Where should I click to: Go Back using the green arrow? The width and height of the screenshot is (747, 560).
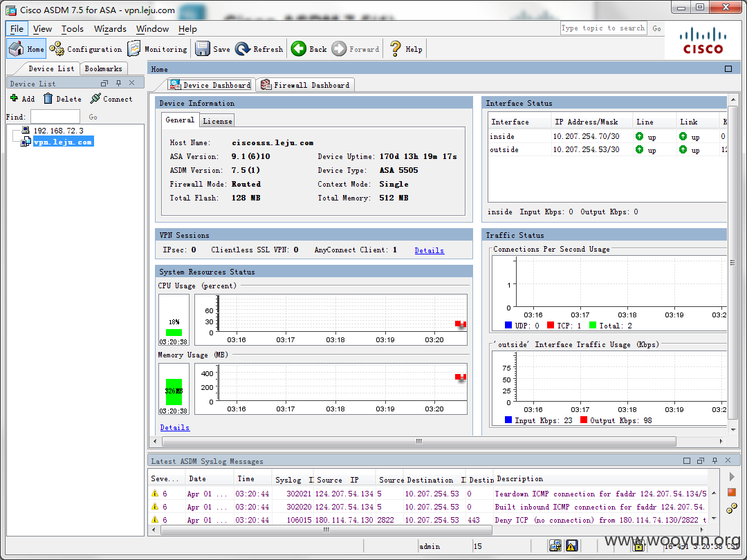[x=299, y=49]
